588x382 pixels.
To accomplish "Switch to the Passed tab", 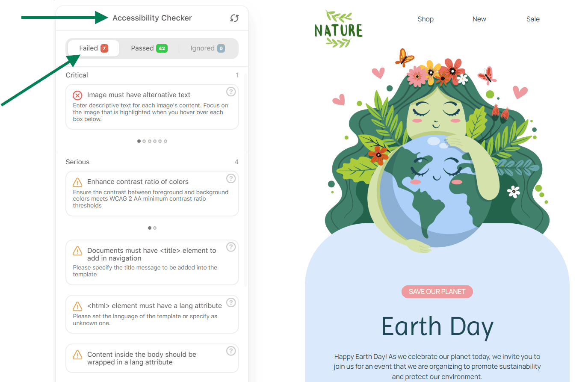I will coord(149,48).
